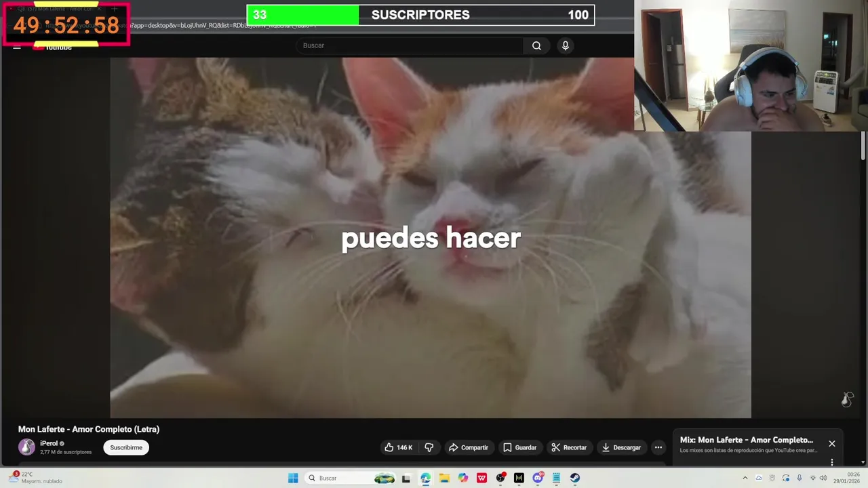The image size is (868, 488).
Task: Subscribe with the Suscribirme button
Action: click(126, 447)
